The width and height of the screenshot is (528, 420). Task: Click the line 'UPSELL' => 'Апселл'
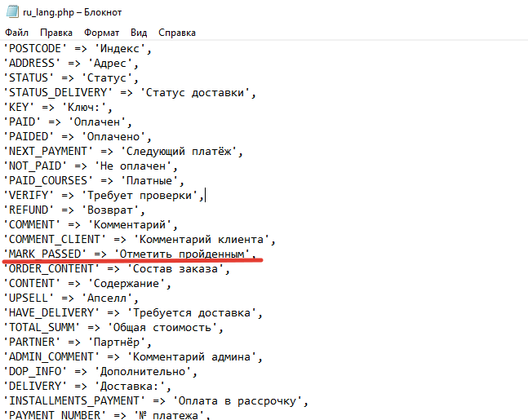71,298
